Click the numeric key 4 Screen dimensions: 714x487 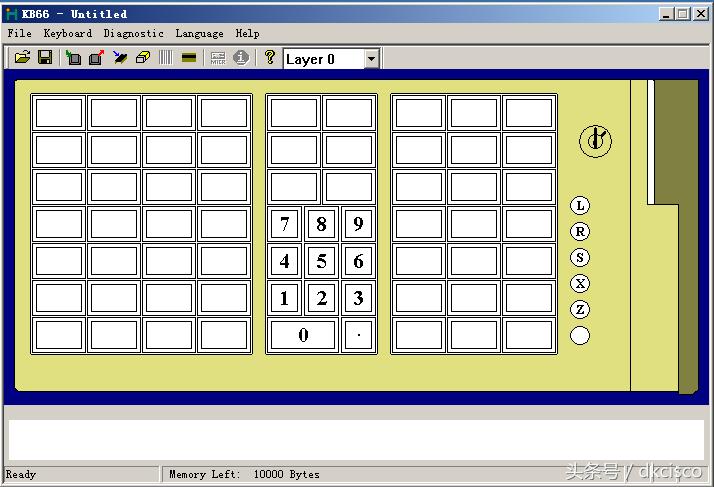click(x=285, y=261)
